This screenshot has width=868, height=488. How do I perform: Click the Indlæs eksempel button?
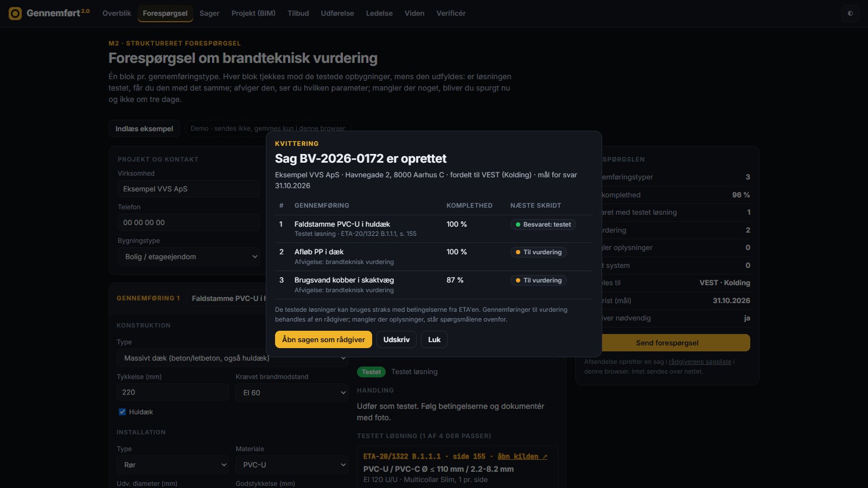tap(144, 129)
